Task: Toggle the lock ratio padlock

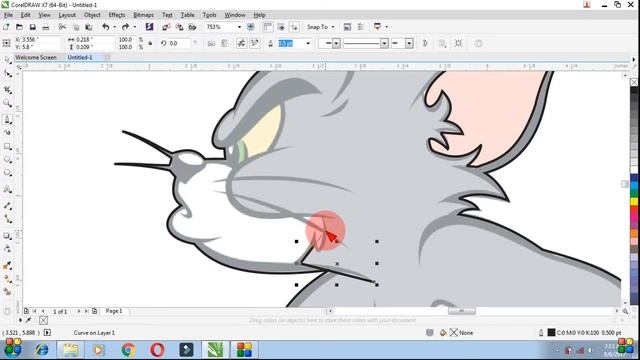Action: [x=151, y=43]
